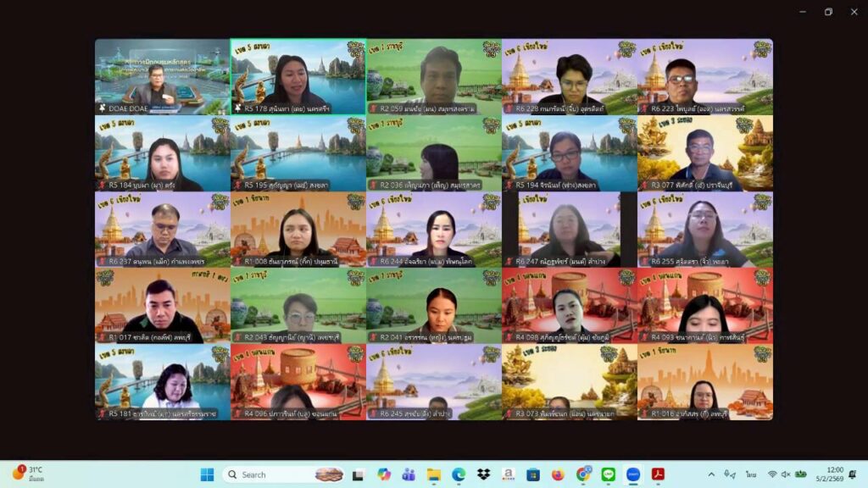Open File Explorer from the taskbar
The image size is (868, 488).
pos(433,474)
